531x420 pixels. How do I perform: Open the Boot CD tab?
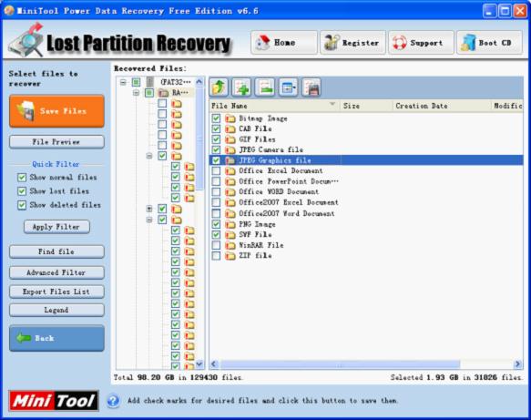point(489,43)
